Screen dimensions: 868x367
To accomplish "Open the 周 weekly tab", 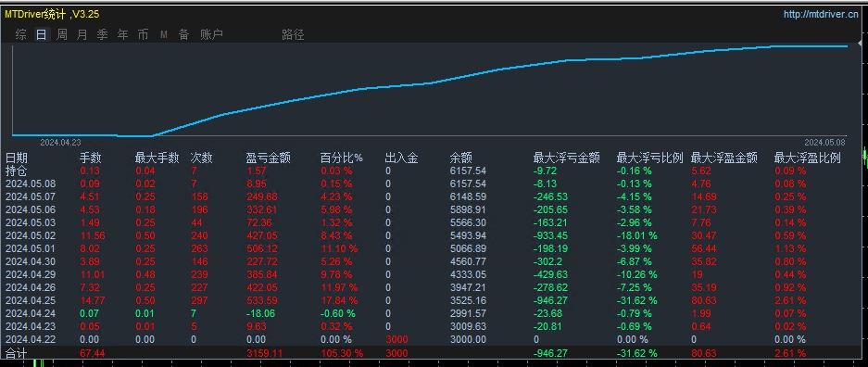I will coord(62,35).
